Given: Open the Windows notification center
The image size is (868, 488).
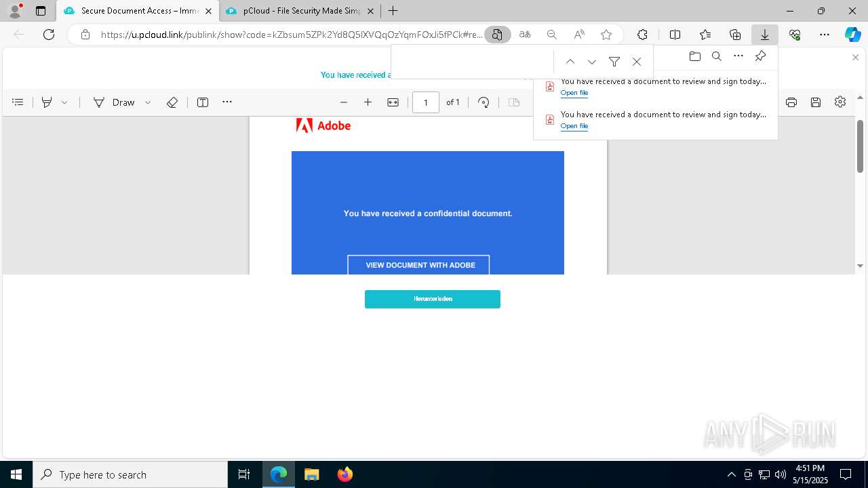Looking at the screenshot, I should pos(846,474).
